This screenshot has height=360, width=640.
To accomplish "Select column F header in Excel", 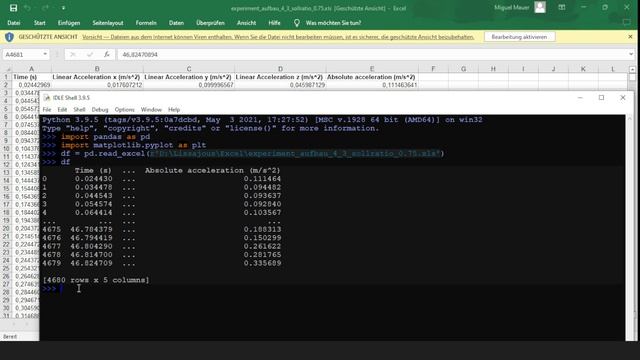I will [x=433, y=69].
